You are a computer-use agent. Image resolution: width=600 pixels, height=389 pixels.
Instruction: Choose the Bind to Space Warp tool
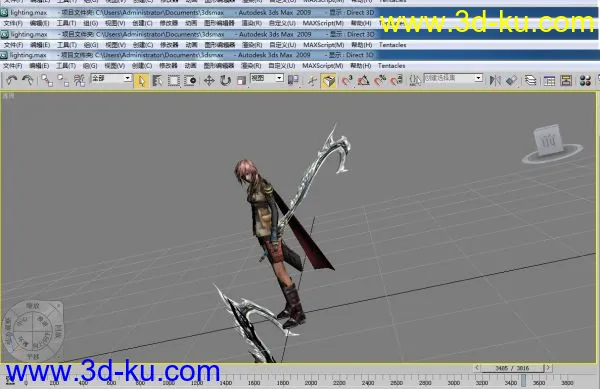tap(79, 80)
